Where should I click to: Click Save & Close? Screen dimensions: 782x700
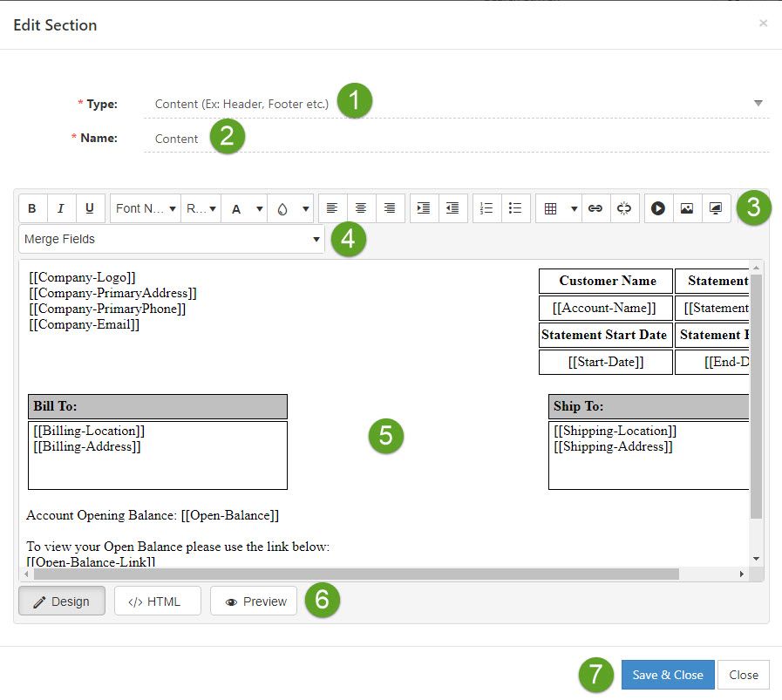(667, 674)
